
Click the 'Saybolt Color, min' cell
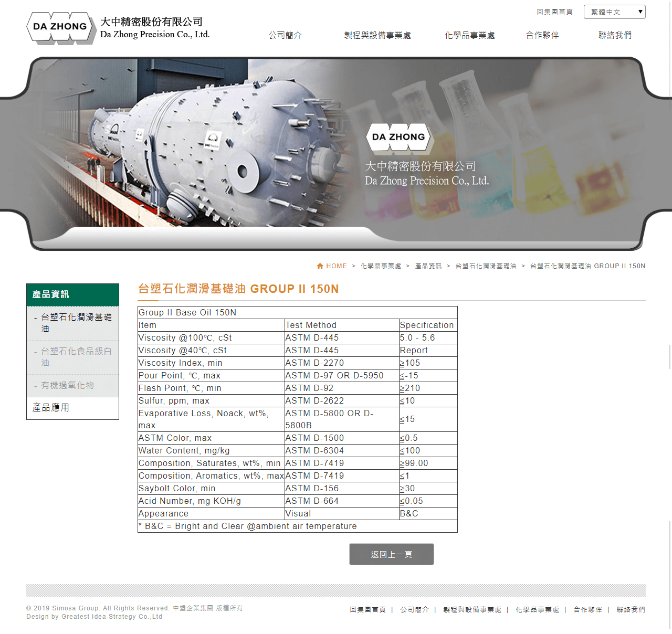point(211,489)
